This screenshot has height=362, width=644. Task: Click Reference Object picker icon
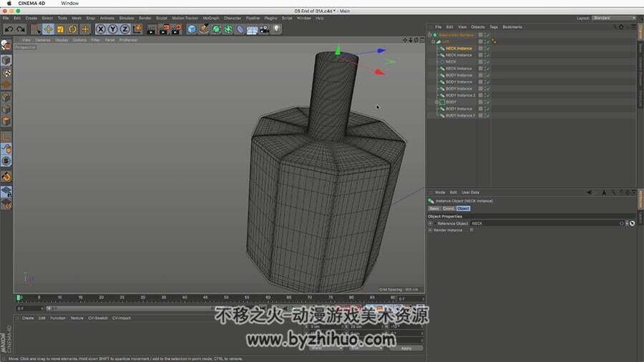pyautogui.click(x=632, y=224)
